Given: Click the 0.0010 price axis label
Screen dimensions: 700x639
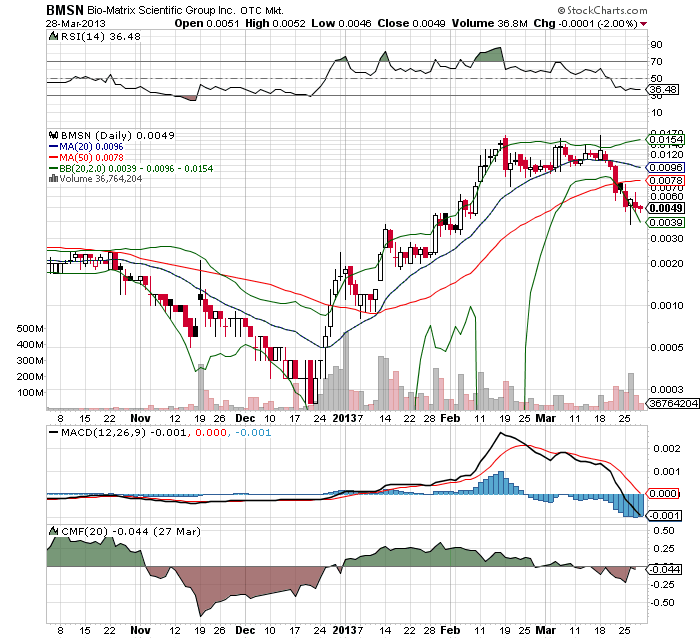Looking at the screenshot, I should point(667,305).
